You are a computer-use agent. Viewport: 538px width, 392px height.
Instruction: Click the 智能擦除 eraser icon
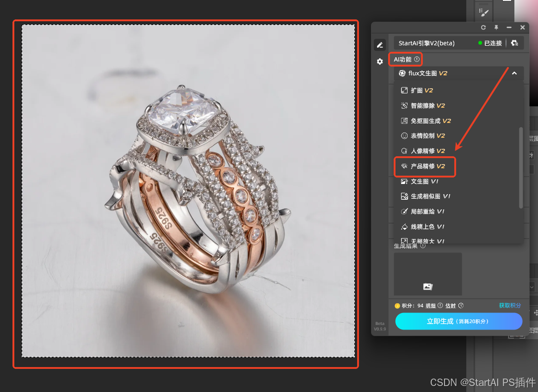tap(404, 106)
